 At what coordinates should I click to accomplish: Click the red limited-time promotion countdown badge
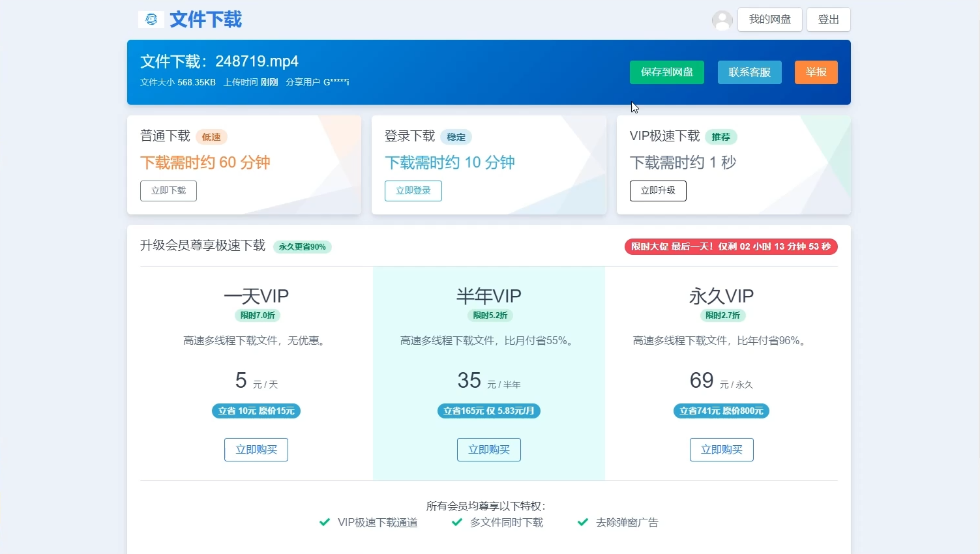point(730,247)
